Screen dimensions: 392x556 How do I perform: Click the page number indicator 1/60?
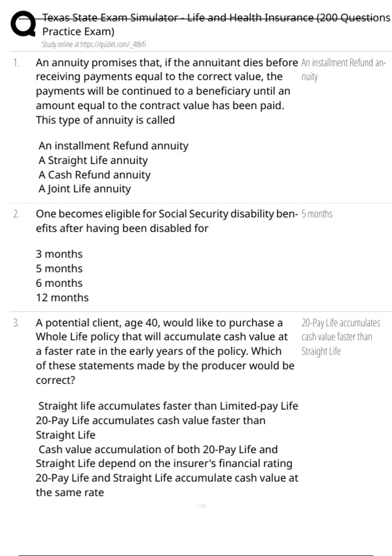(202, 506)
